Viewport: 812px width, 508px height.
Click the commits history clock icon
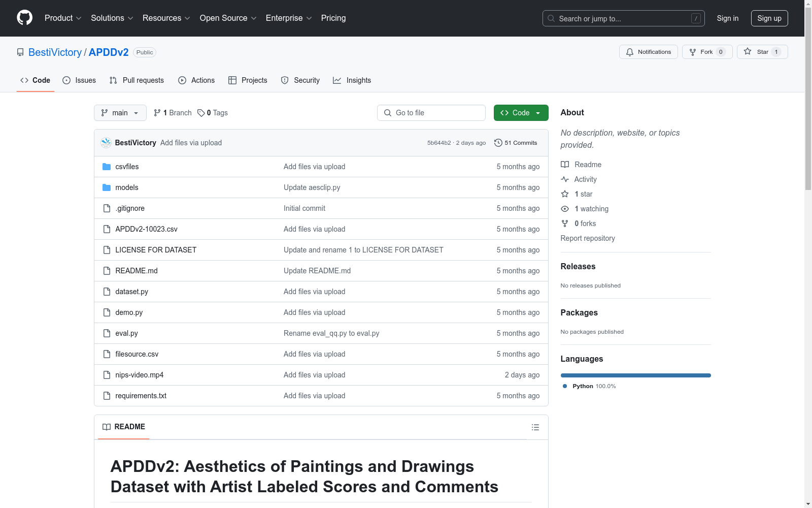(x=498, y=143)
